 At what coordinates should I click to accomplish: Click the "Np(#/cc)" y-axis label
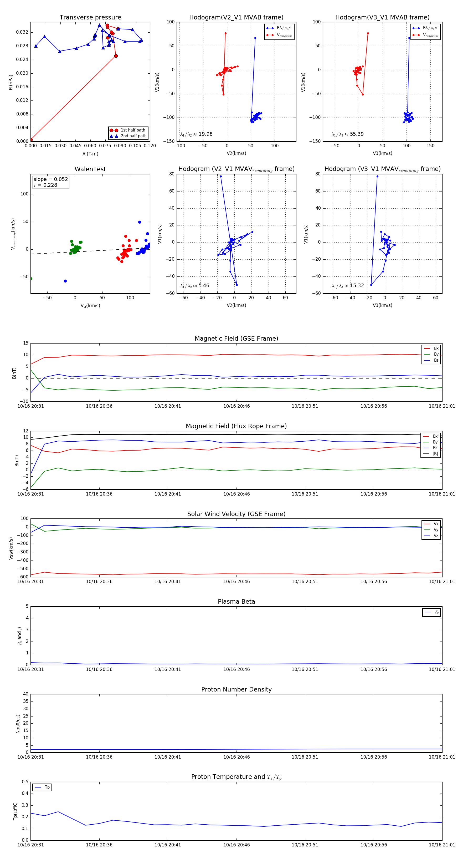(18, 723)
